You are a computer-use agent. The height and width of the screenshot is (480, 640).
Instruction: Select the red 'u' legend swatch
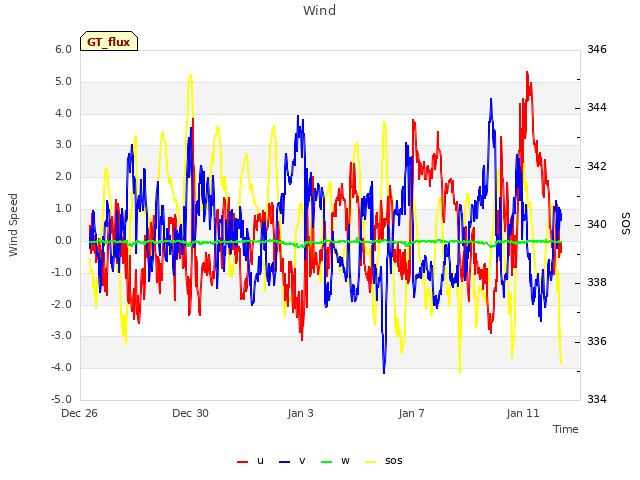point(242,462)
